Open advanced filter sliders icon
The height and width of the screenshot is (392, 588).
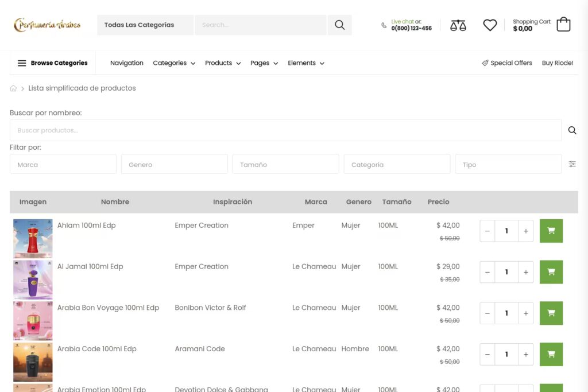coord(572,164)
